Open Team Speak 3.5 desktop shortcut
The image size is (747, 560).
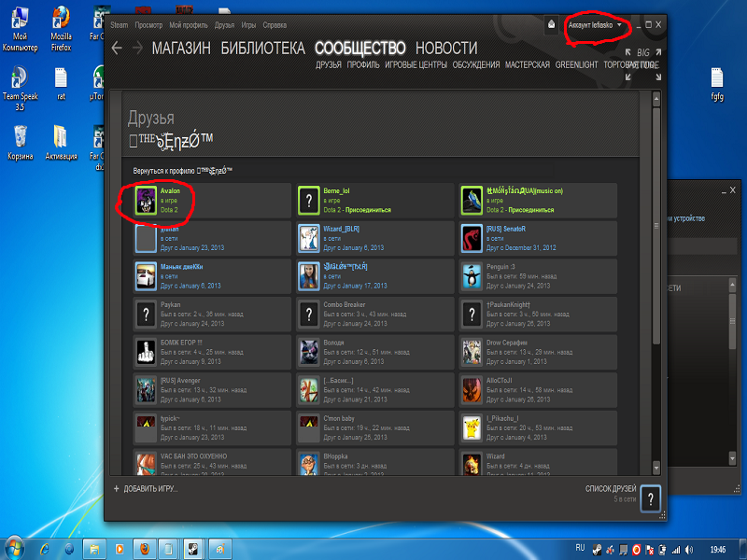pos(20,89)
